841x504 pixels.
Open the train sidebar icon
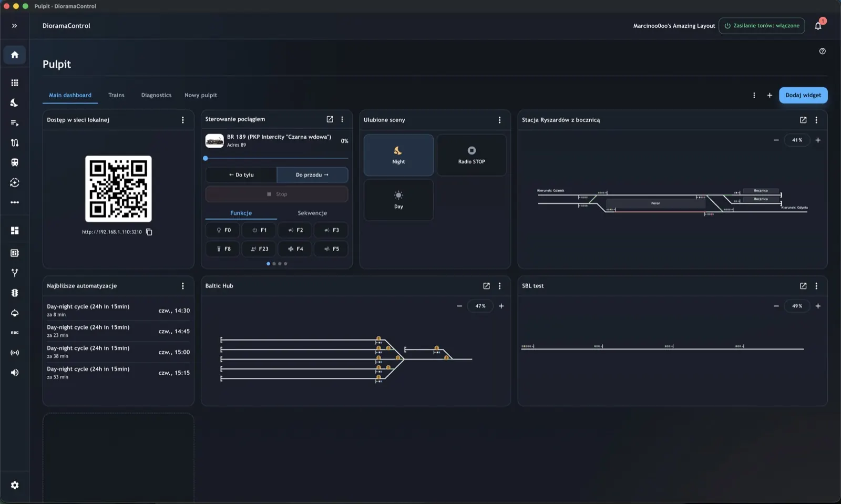pyautogui.click(x=15, y=162)
